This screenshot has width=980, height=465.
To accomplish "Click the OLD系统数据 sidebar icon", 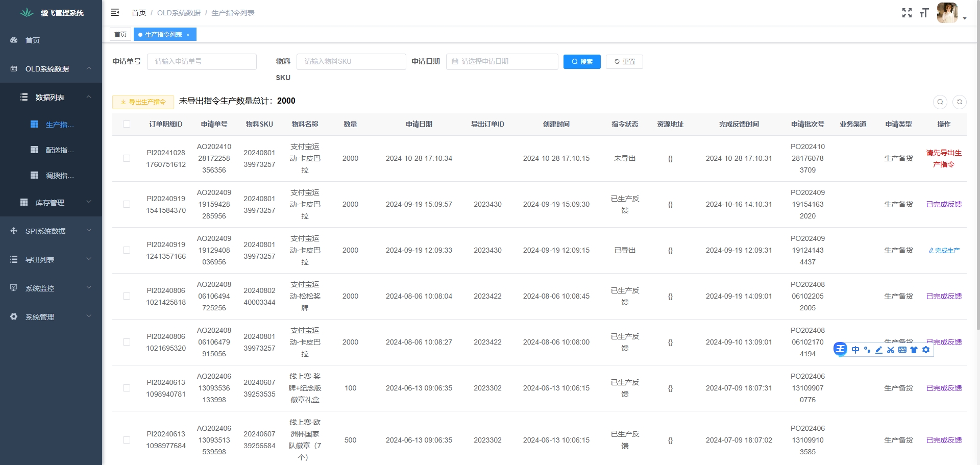I will (x=14, y=68).
